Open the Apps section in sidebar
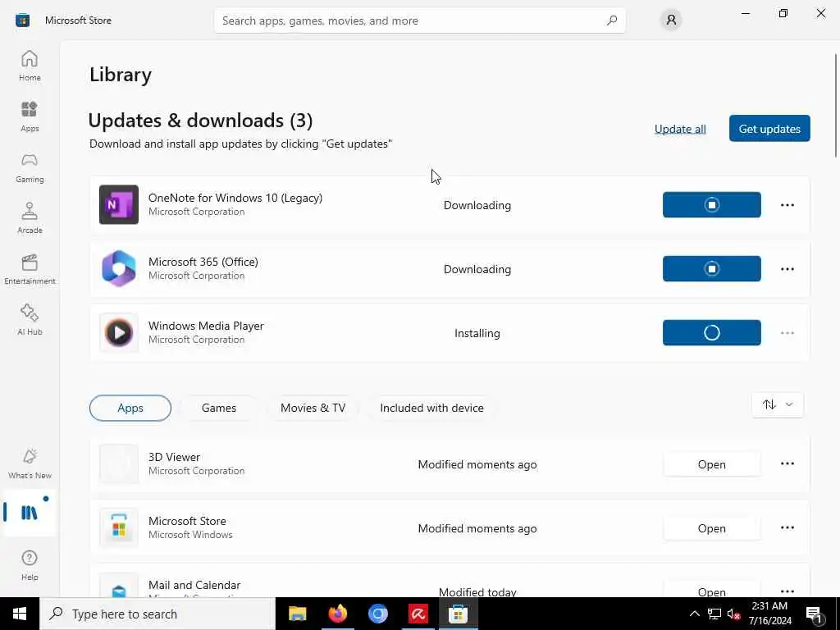This screenshot has width=840, height=630. [30, 116]
